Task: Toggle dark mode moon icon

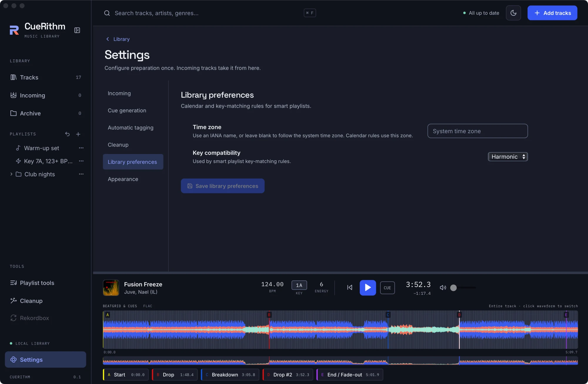Action: [513, 13]
